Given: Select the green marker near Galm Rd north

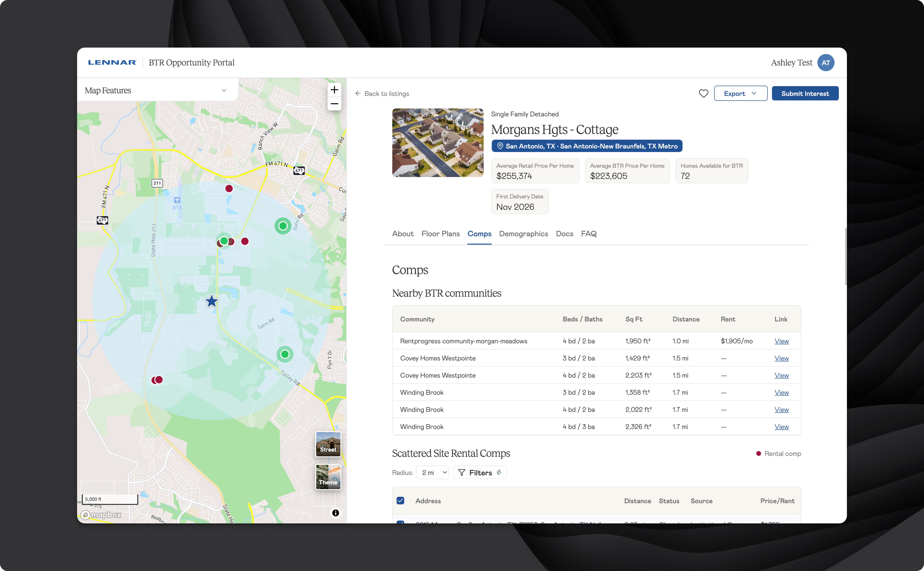Looking at the screenshot, I should click(283, 226).
